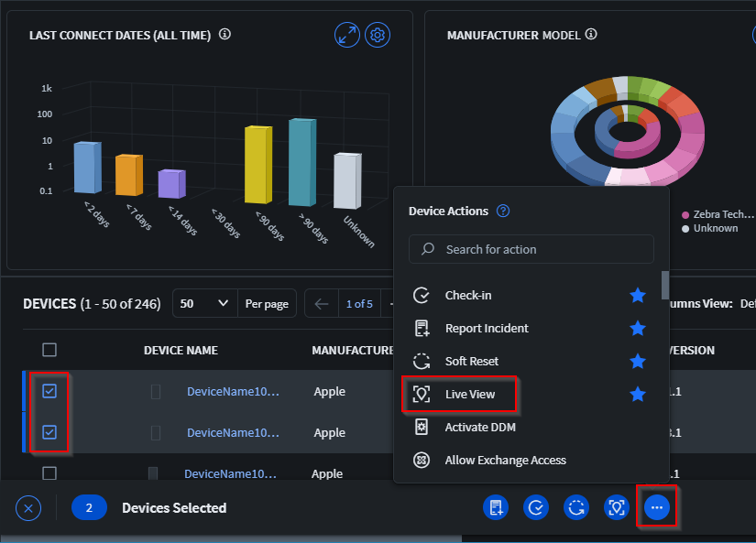Toggle the select-all devices header checkbox
Screen dimensions: 756x543
click(x=49, y=350)
